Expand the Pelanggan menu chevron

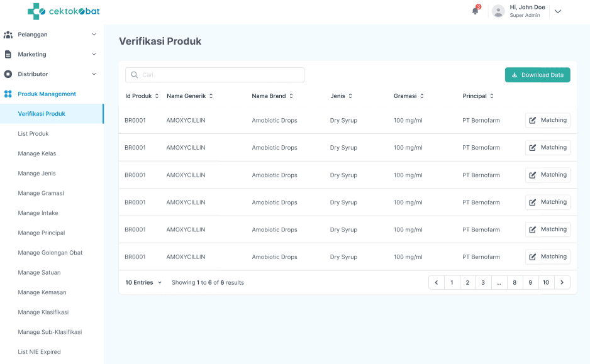tap(94, 35)
